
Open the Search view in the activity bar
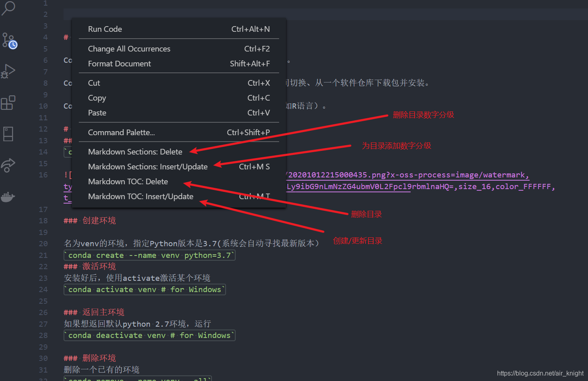coord(9,8)
